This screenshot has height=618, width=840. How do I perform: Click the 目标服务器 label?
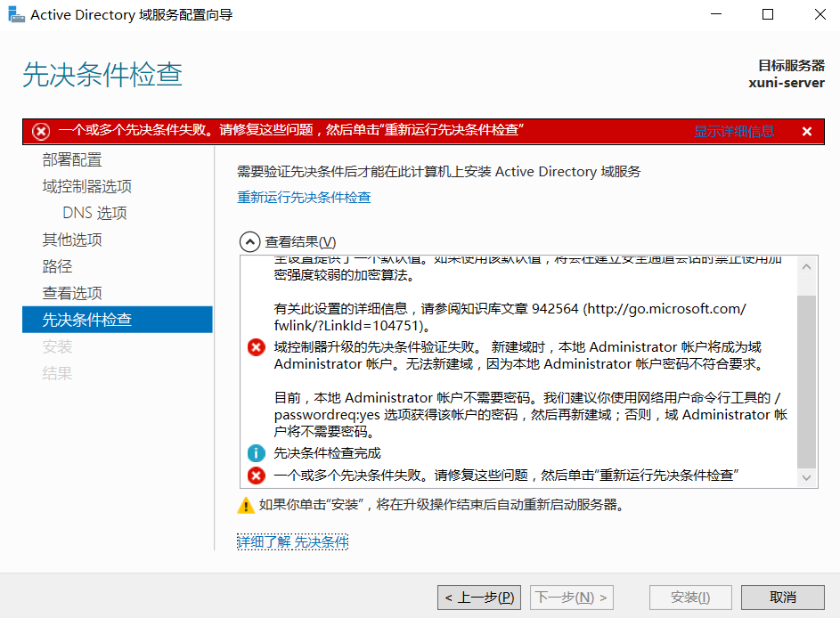click(791, 65)
